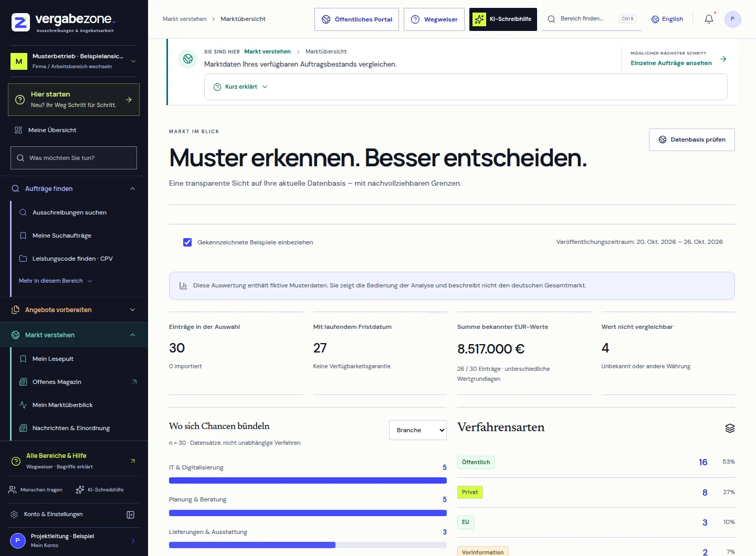The image size is (756, 556).
Task: Click Markt verstehen in top breadcrumb
Action: pos(185,19)
